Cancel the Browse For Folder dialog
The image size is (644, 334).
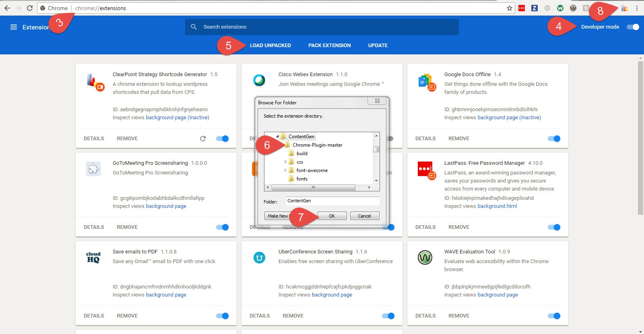tap(365, 216)
